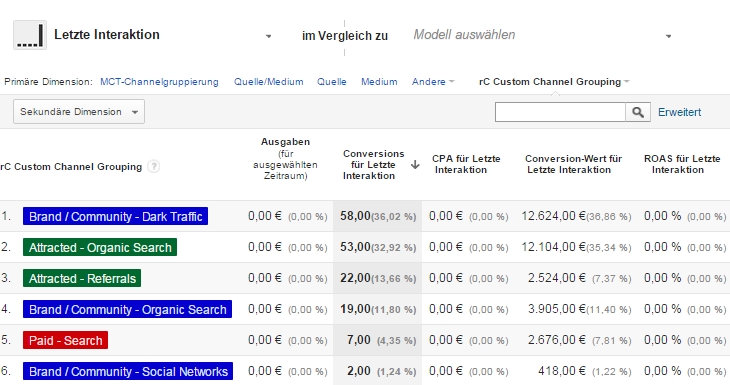Click the 418,00 € conversion value

(x=562, y=371)
